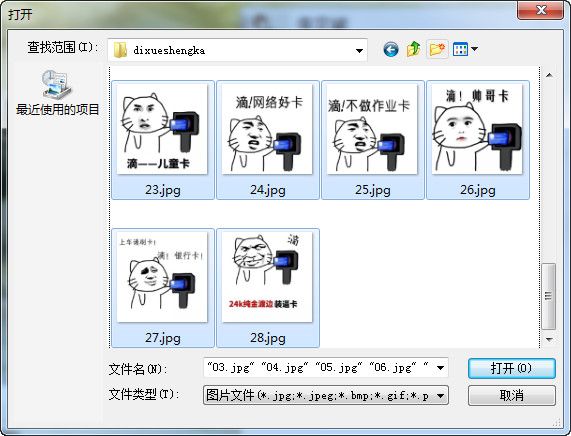Select thumbnail of 27.jpg
This screenshot has height=436, width=571.
(x=162, y=277)
